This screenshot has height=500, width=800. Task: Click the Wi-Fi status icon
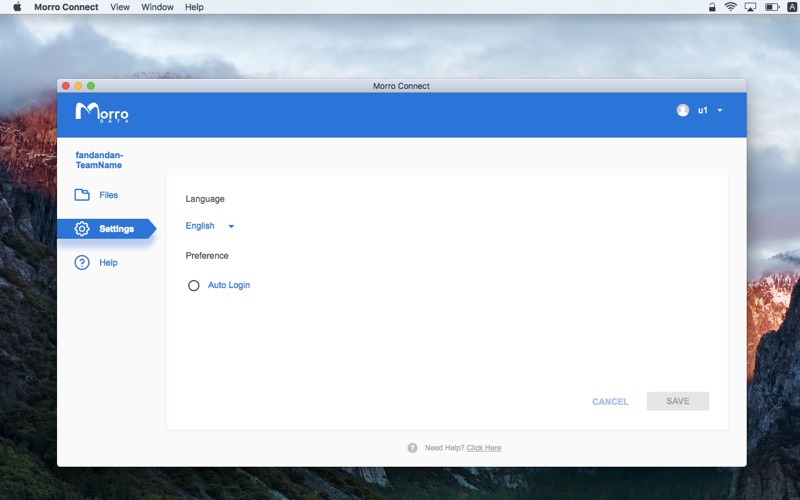(x=731, y=7)
